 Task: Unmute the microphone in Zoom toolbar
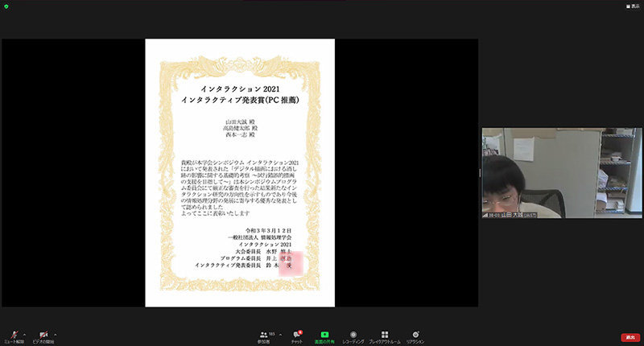[x=14, y=337]
